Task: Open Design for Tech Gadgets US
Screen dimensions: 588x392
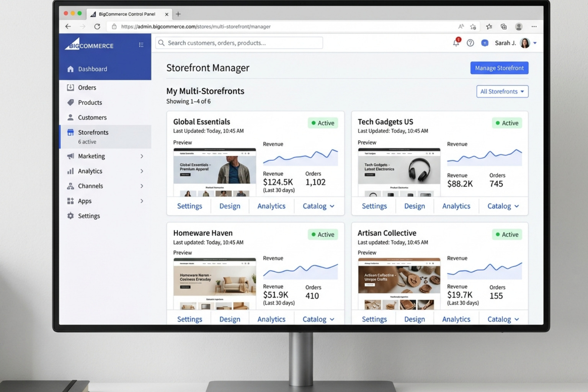Action: (415, 206)
